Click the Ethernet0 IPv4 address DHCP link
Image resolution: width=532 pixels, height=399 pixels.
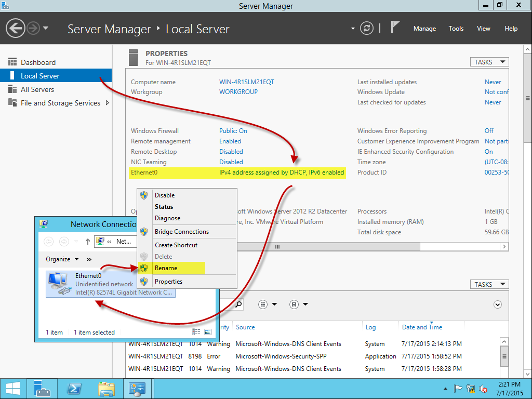click(x=282, y=172)
